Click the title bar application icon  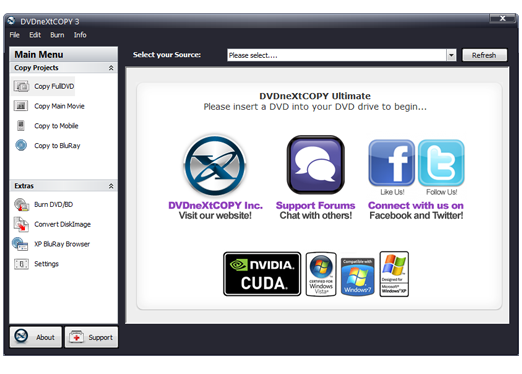[11, 21]
